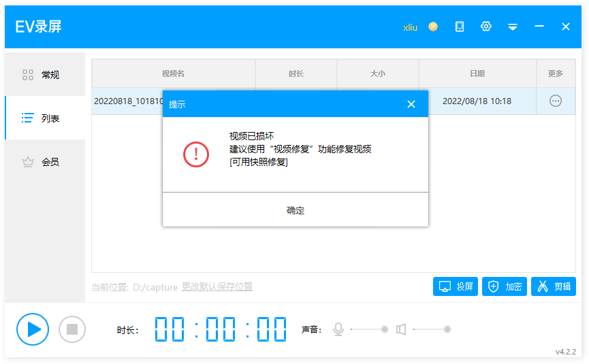This screenshot has width=589, height=364.
Task: Click the 当前位置 D:/capture path text
Action: (x=134, y=287)
